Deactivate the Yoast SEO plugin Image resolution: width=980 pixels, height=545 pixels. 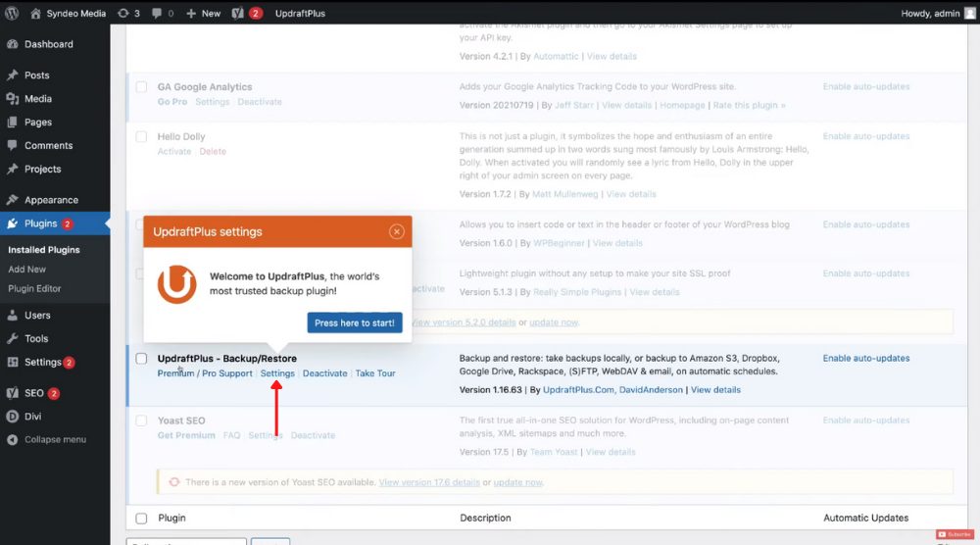tap(314, 435)
